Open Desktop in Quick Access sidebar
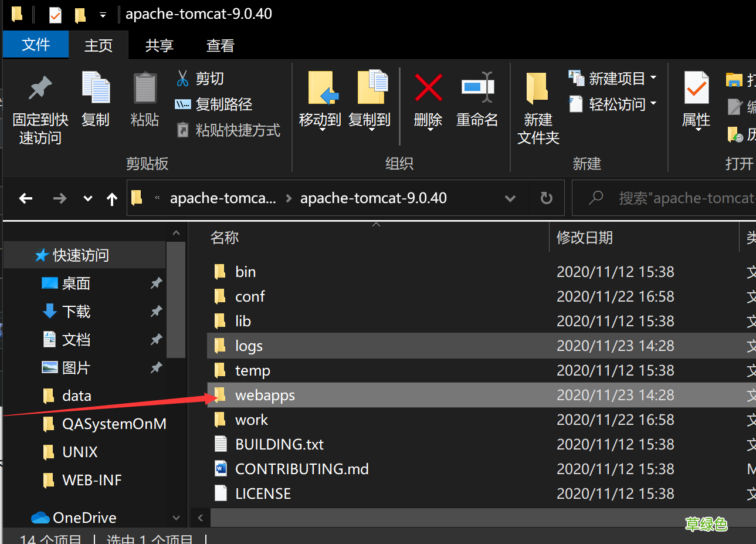Viewport: 756px width, 544px height. tap(76, 283)
